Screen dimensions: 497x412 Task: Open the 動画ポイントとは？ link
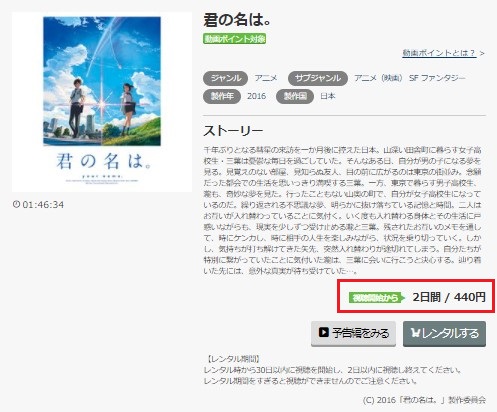(x=439, y=53)
